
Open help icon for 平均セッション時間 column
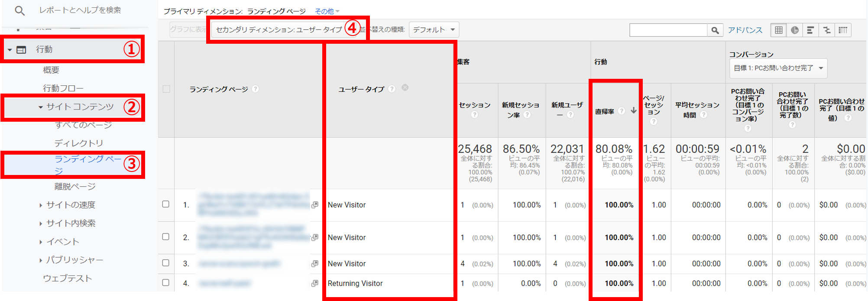[704, 115]
